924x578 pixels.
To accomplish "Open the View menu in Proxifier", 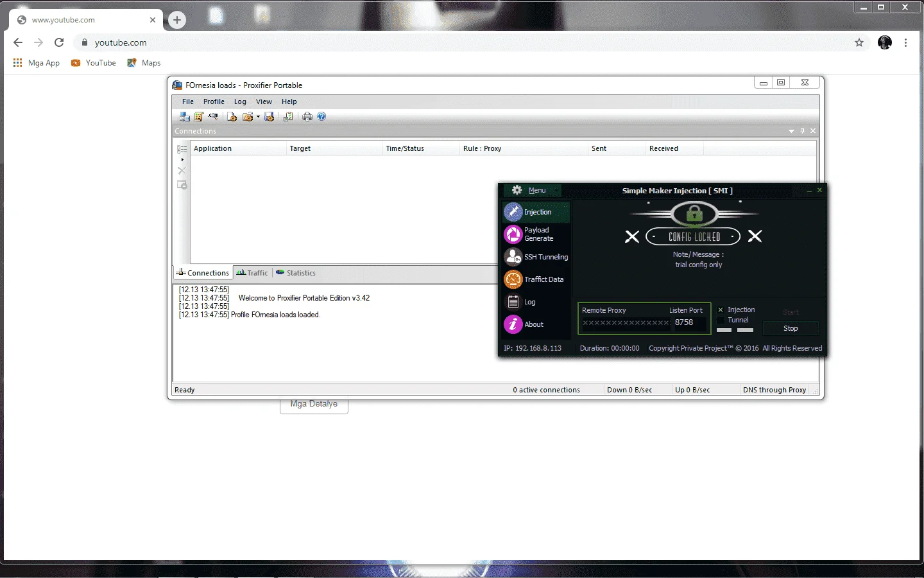I will (264, 101).
